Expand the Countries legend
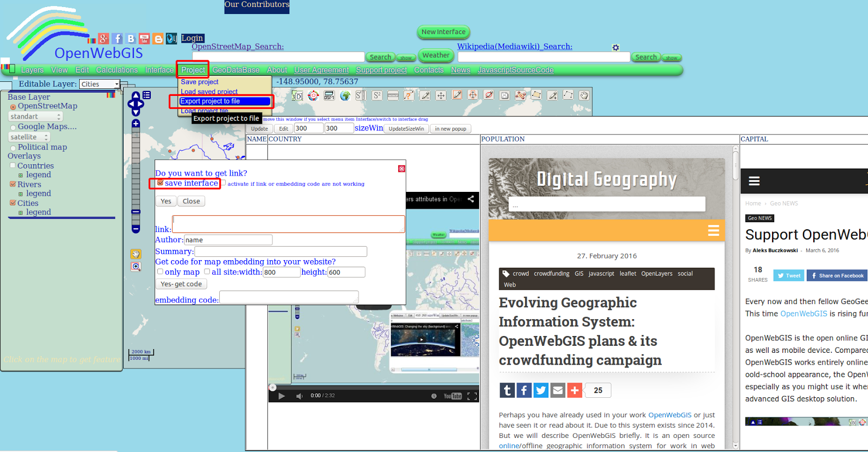868x452 pixels. pos(21,175)
